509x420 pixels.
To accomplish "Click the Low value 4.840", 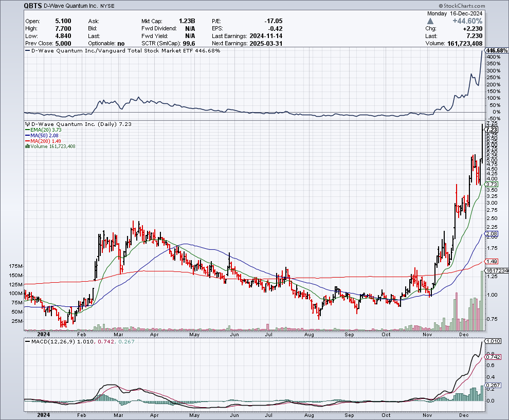I will pos(63,36).
